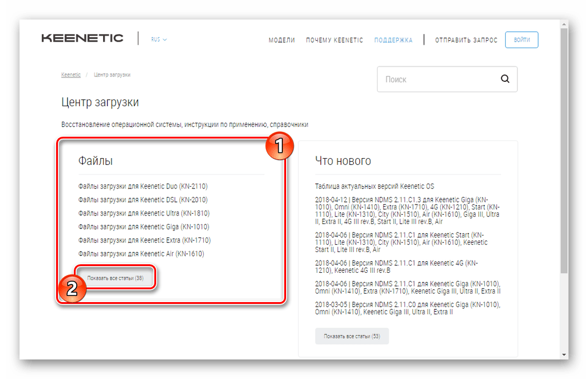Image resolution: width=588 pixels, height=379 pixels.
Task: Click the Центр загрузки page title
Action: [x=100, y=103]
